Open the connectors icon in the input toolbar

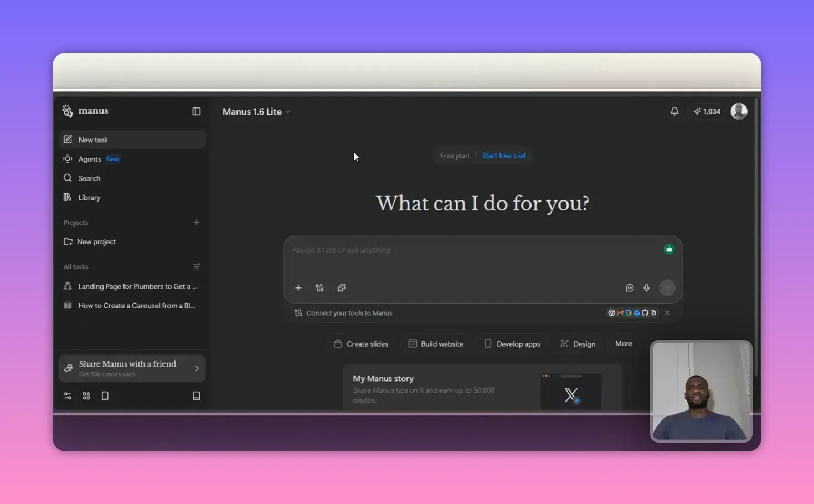320,288
